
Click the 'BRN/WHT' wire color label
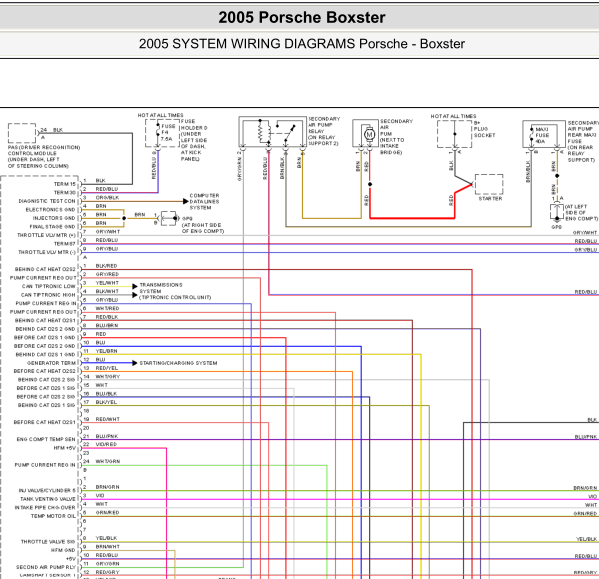pyautogui.click(x=108, y=547)
